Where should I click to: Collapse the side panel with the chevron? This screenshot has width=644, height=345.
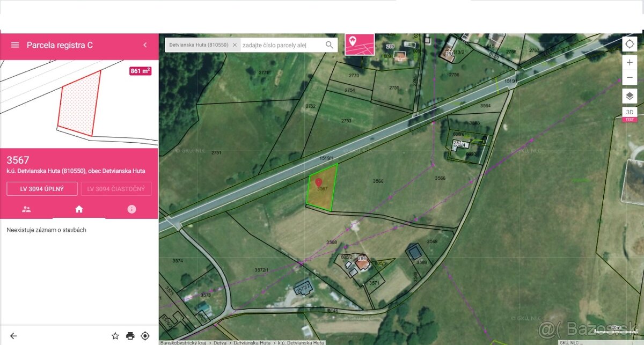point(145,45)
